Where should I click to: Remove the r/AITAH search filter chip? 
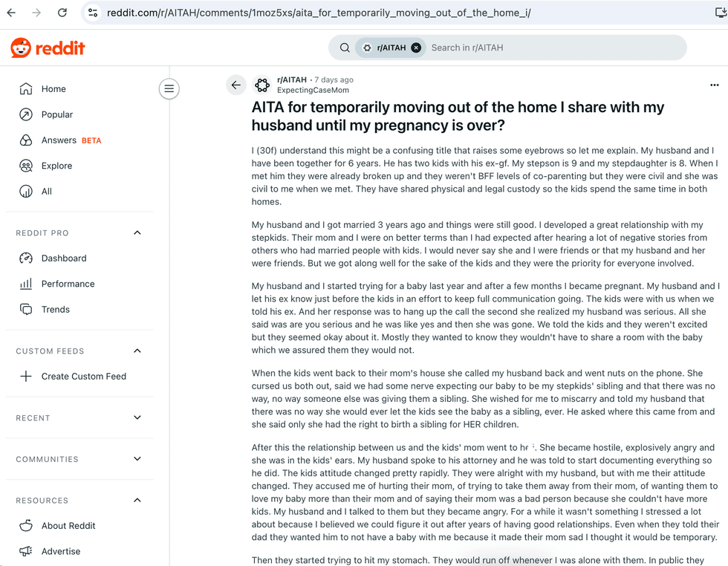point(416,48)
